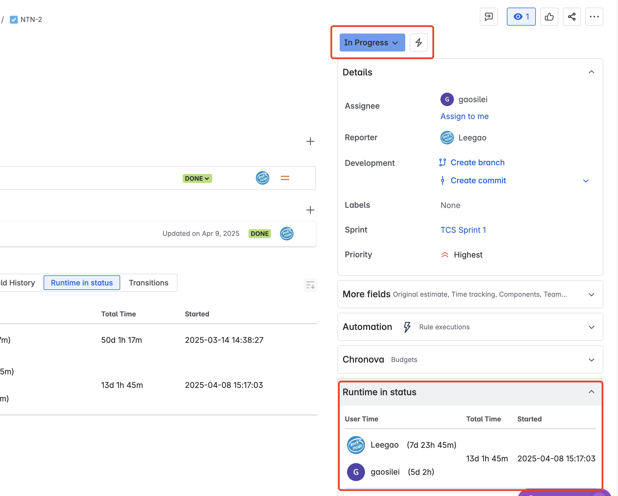Screen dimensions: 618x496
Task: Open the green DONE status dropdown
Action: click(x=197, y=179)
